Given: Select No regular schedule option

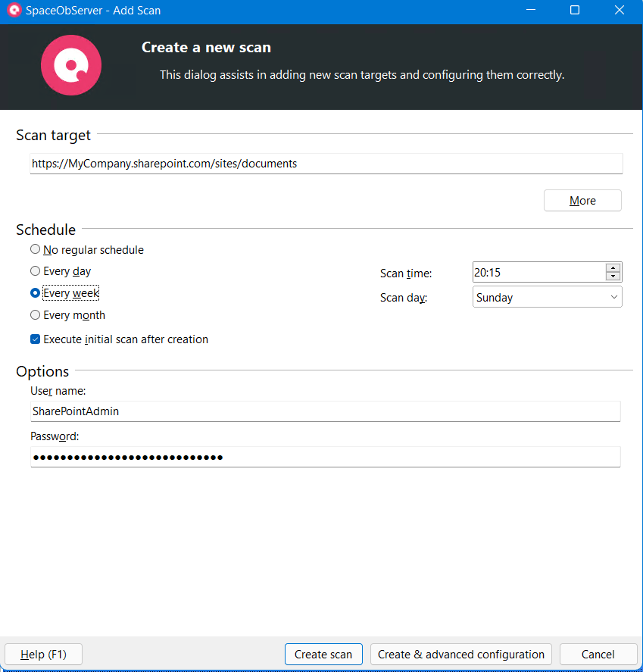Looking at the screenshot, I should pyautogui.click(x=87, y=250).
